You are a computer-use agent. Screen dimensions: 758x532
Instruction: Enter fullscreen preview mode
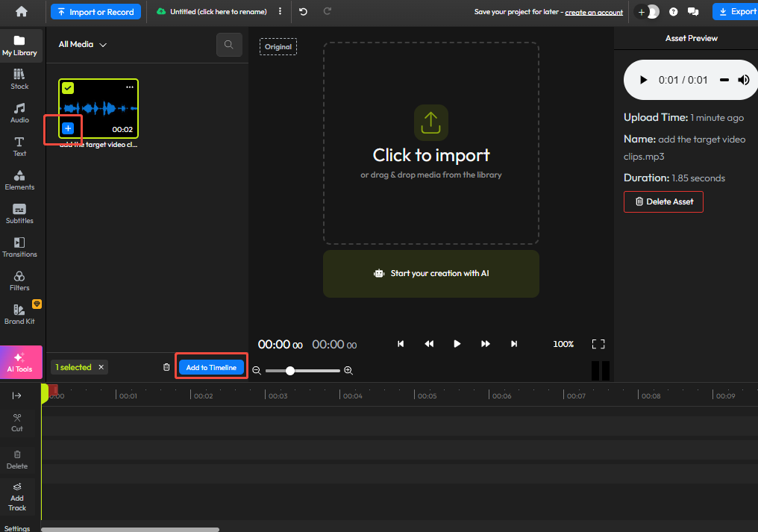(598, 344)
